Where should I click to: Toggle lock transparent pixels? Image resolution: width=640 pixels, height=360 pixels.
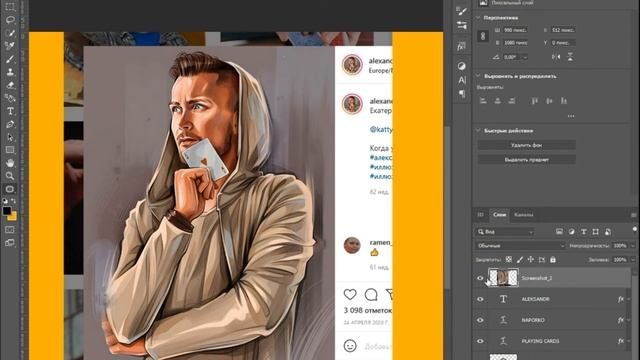(x=509, y=259)
